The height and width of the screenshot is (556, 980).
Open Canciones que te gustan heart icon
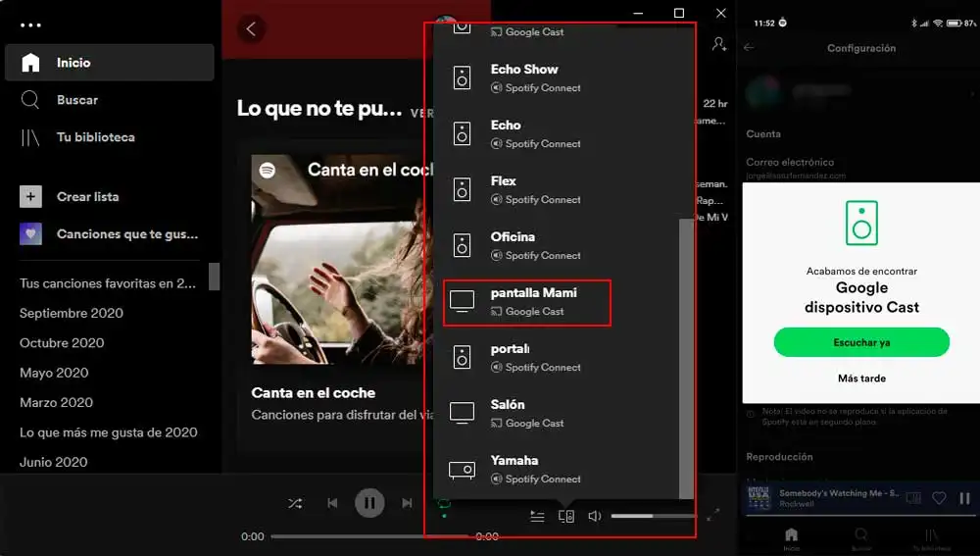click(x=30, y=234)
